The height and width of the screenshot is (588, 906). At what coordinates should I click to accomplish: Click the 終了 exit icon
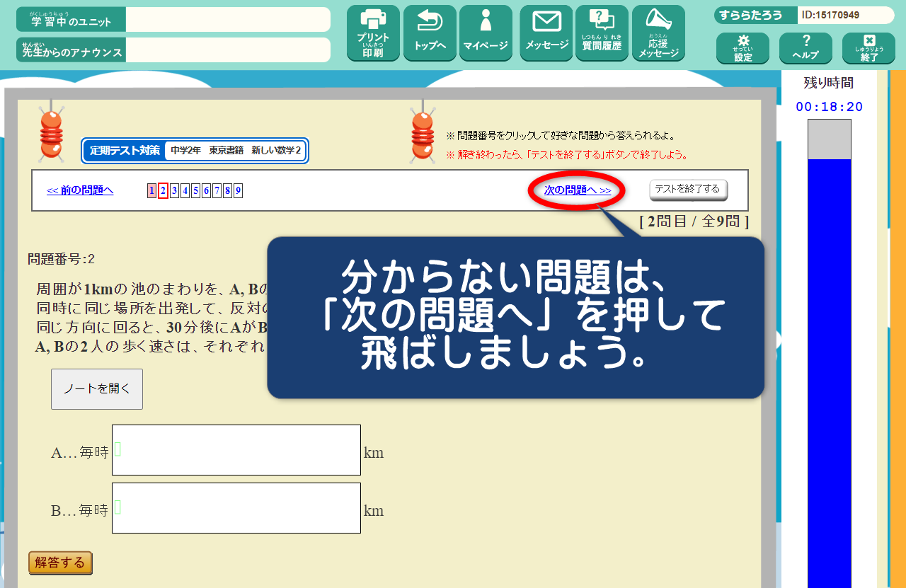(x=868, y=48)
